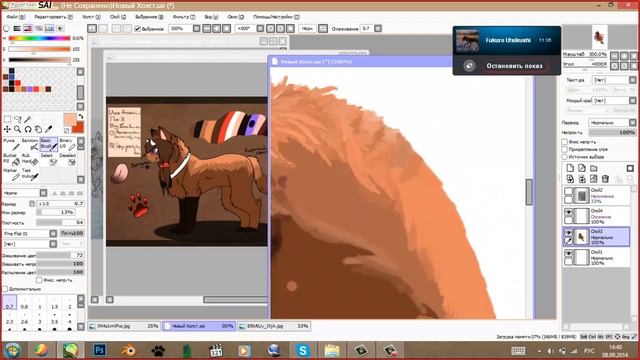
Task: Select Источник выбора option
Action: (x=564, y=157)
